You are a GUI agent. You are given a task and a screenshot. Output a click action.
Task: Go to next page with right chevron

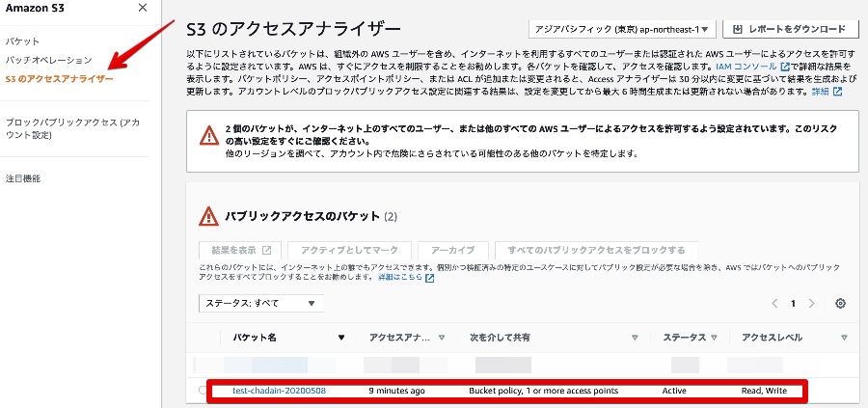pyautogui.click(x=811, y=304)
